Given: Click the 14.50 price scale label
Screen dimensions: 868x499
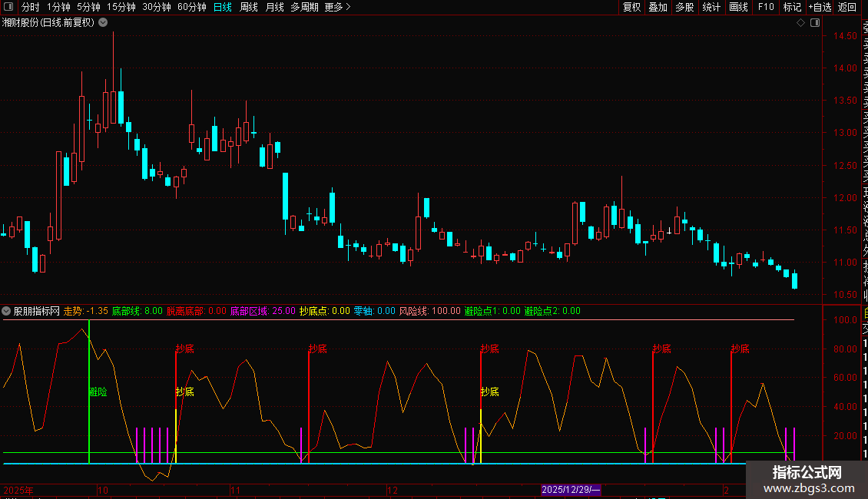Looking at the screenshot, I should [x=845, y=36].
